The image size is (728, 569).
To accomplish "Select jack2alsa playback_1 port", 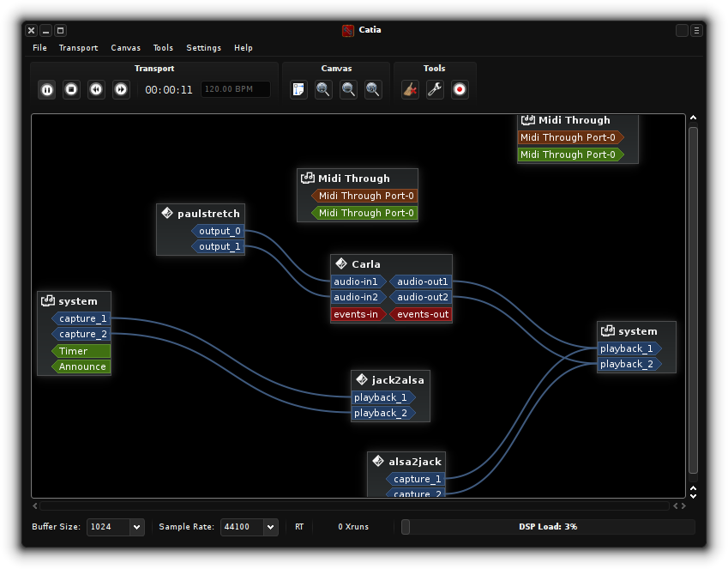I will pos(383,397).
